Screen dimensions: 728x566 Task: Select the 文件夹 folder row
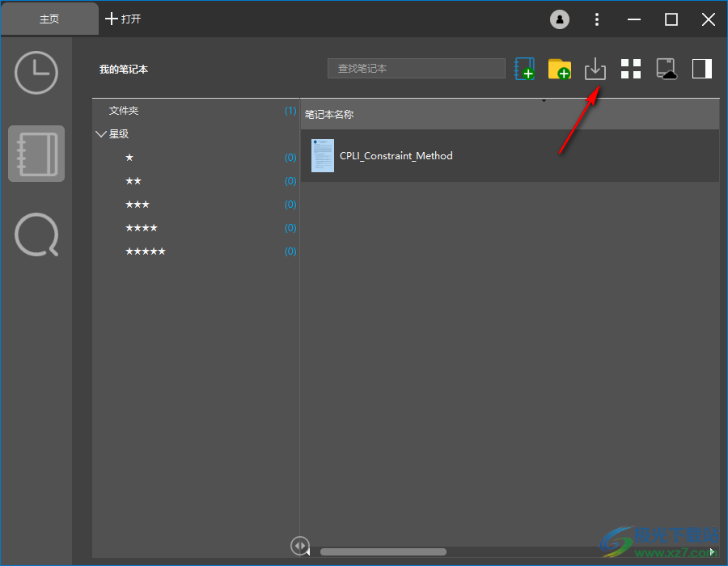(x=196, y=111)
